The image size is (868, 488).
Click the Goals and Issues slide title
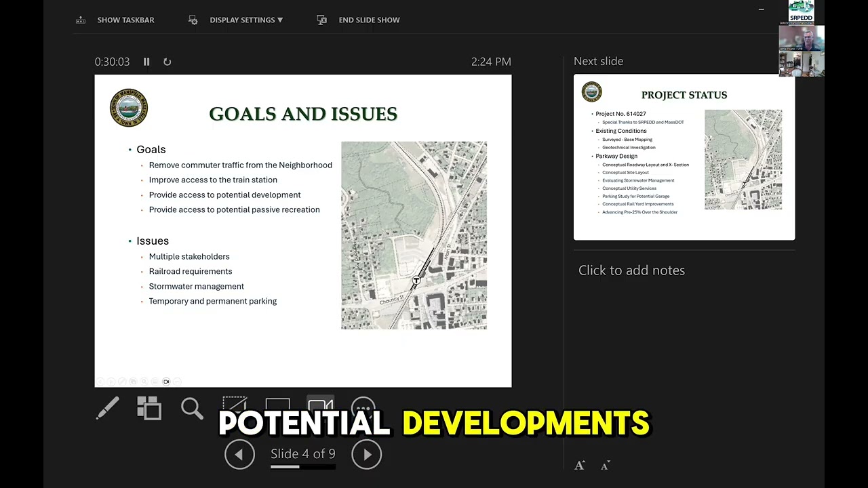(303, 114)
